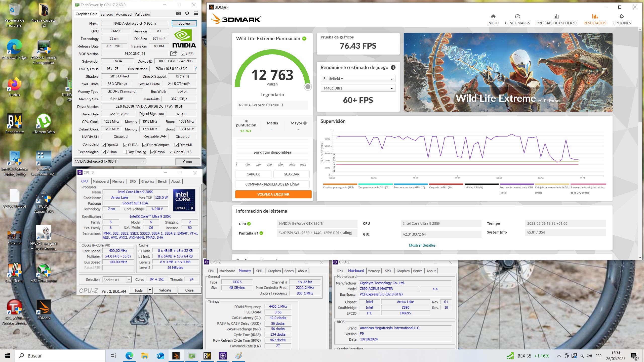Image resolution: width=644 pixels, height=362 pixels.
Task: Click COMPARAR RESULTADOS EN LÍNEA button
Action: (272, 184)
